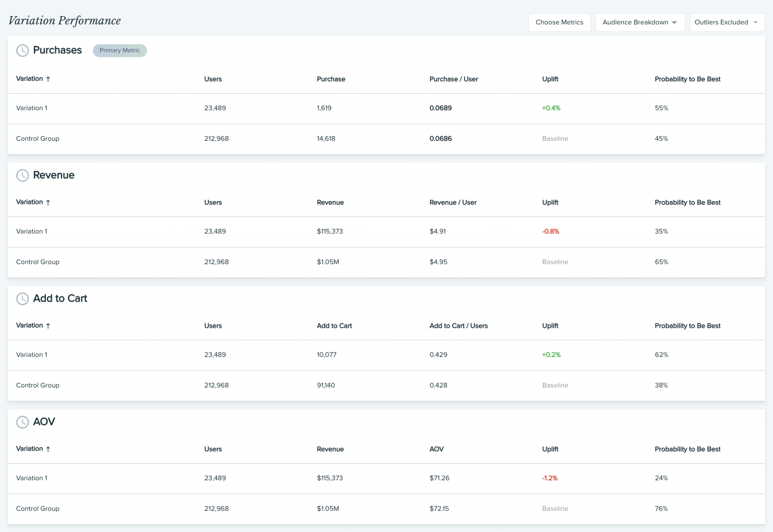Screen dimensions: 773x532
Task: Click the clock icon beside Purchases
Action: point(23,50)
